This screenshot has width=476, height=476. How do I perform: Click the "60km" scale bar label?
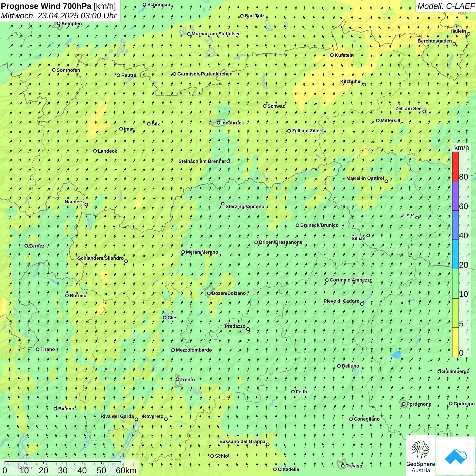click(x=126, y=471)
